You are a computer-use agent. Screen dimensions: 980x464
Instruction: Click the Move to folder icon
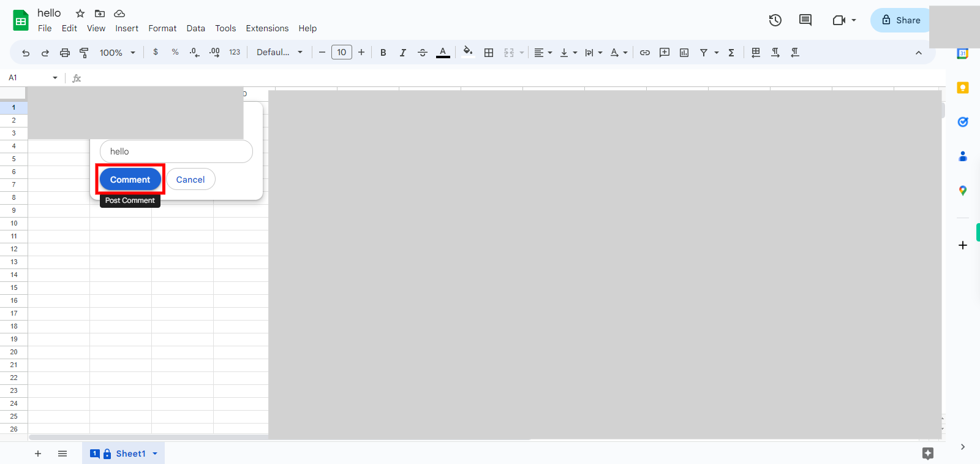click(100, 13)
